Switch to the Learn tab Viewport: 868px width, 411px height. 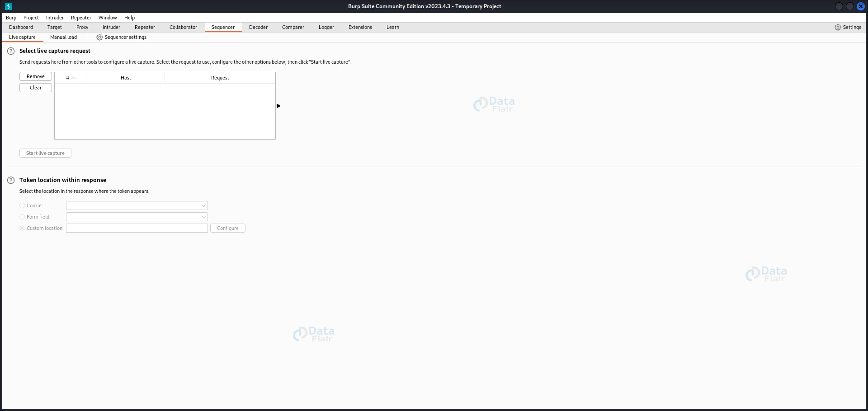[x=393, y=27]
